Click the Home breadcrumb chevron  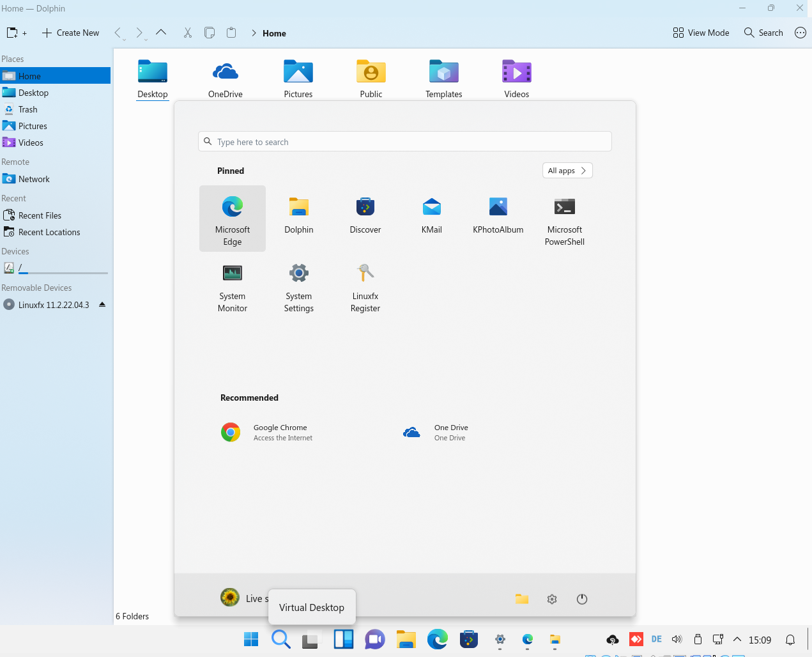pos(254,33)
